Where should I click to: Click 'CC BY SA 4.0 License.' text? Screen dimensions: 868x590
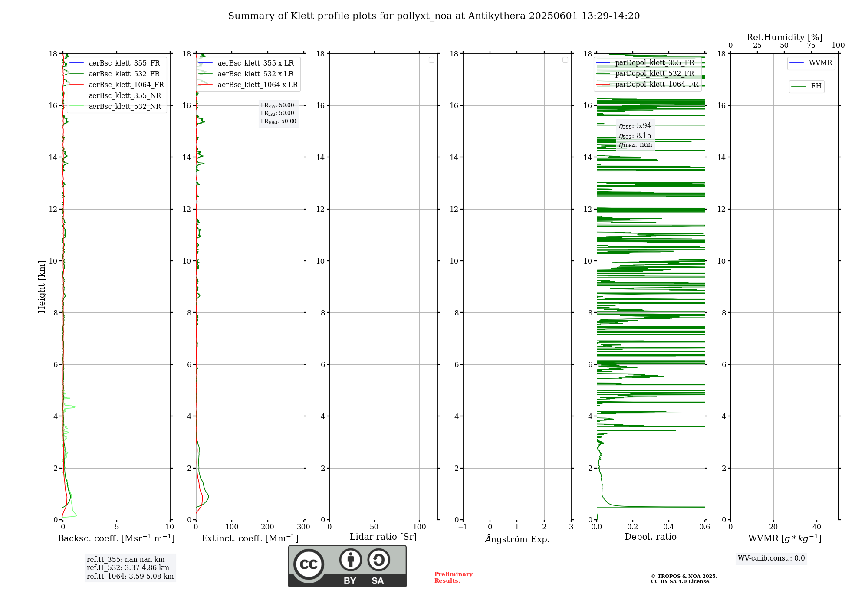[681, 581]
